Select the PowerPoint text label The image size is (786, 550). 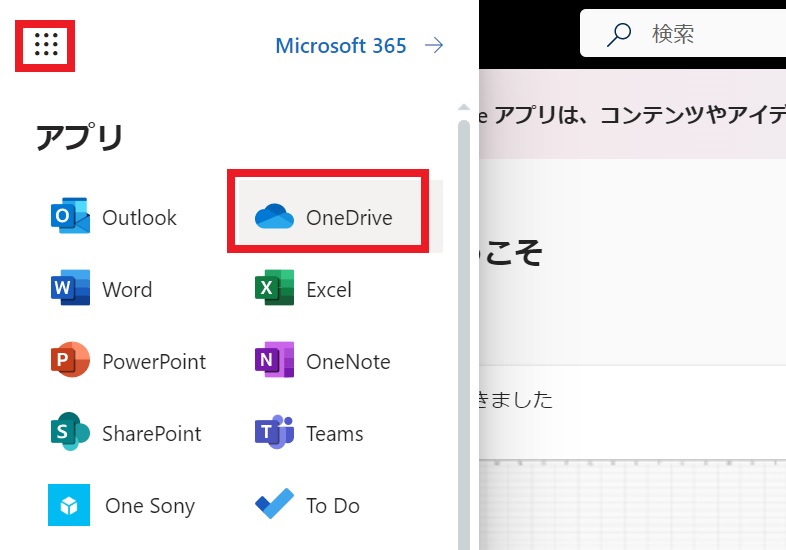pos(154,361)
